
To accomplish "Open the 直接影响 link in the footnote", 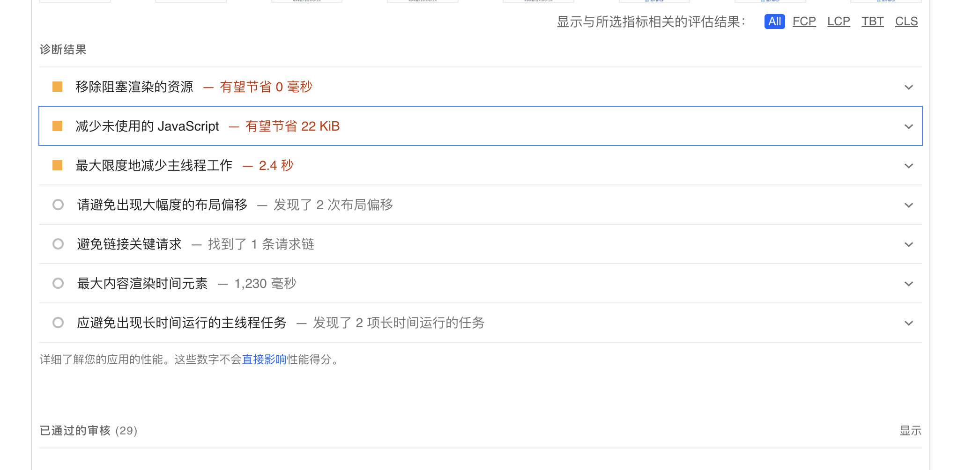I will coord(265,360).
